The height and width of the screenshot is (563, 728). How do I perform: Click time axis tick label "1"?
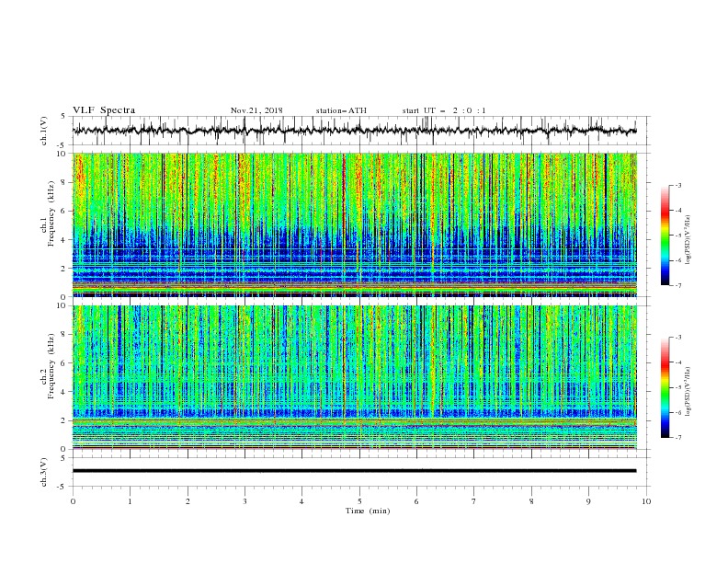click(x=130, y=501)
